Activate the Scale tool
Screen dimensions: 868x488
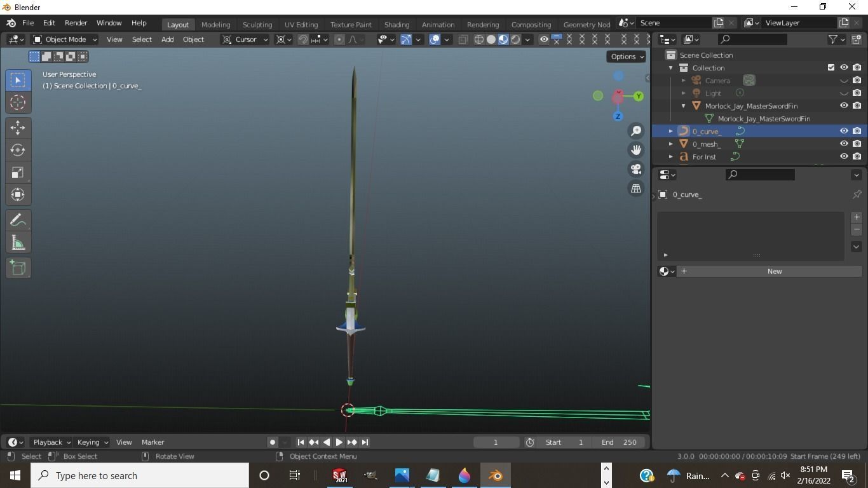tap(18, 172)
